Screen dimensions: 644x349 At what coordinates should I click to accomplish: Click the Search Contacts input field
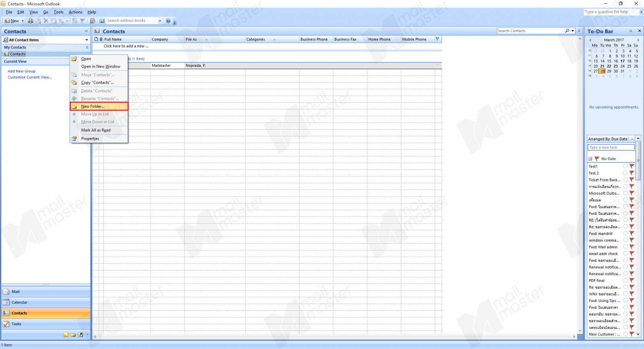530,31
